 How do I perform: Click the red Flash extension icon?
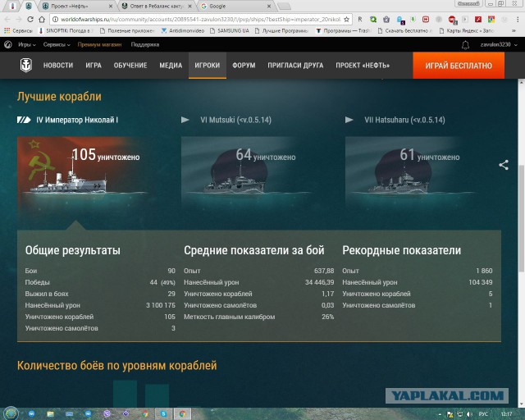[x=478, y=20]
